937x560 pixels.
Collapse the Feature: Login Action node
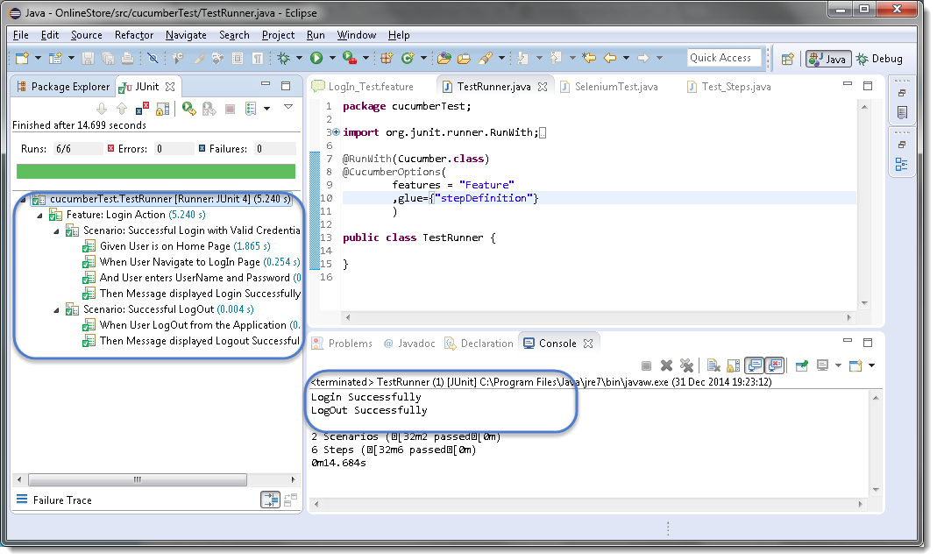tap(40, 216)
